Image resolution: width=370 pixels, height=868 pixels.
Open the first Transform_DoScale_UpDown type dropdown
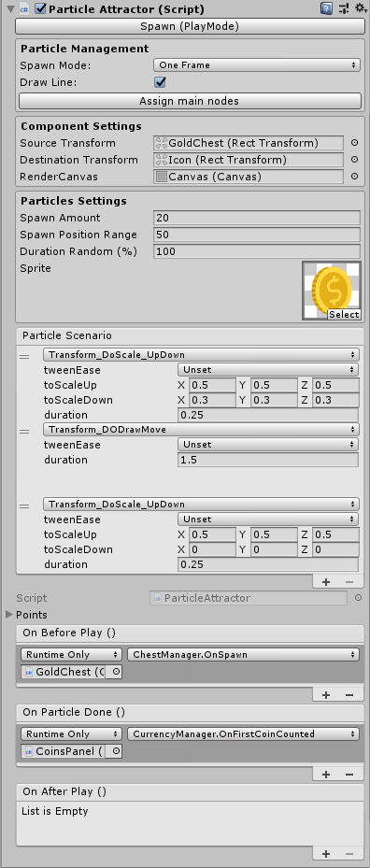201,354
